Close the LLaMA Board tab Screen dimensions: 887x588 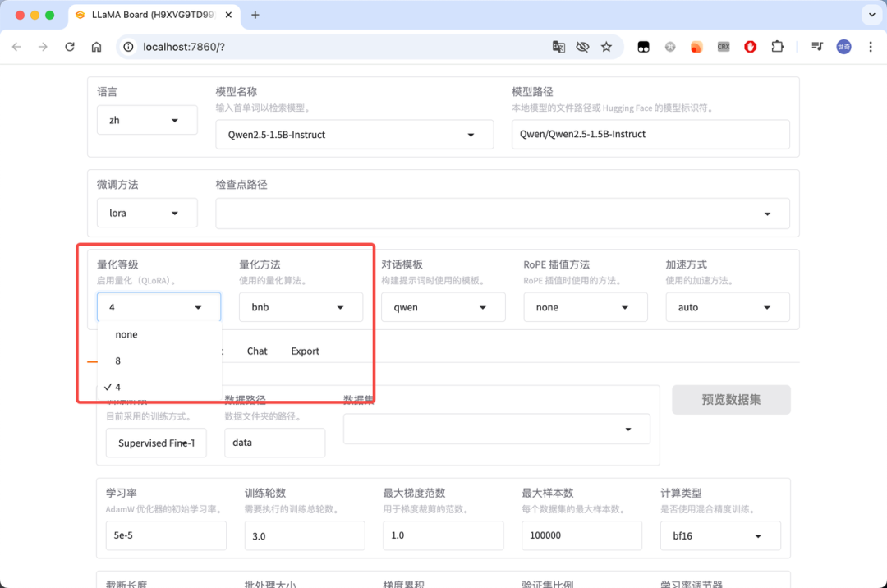228,16
